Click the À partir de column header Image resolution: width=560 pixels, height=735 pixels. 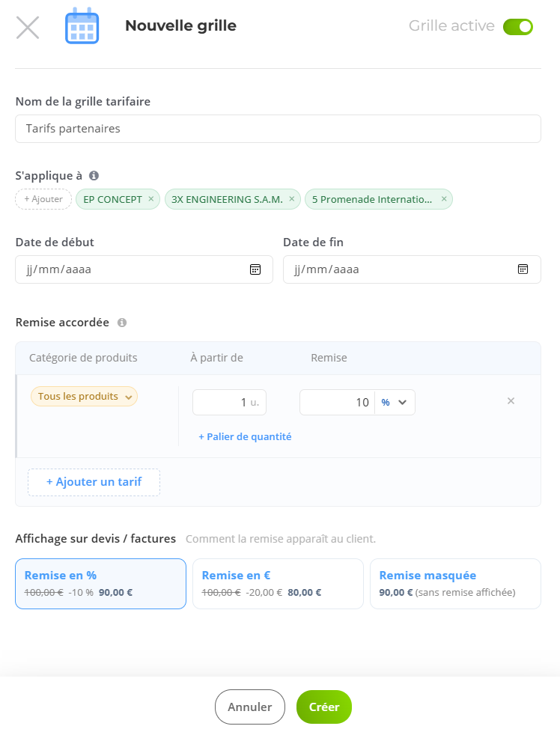[x=216, y=358]
